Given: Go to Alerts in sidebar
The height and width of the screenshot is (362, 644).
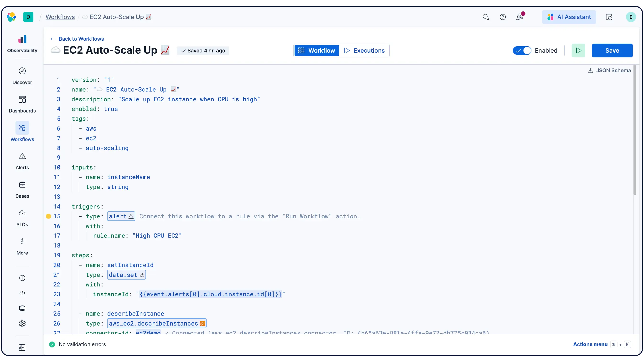Looking at the screenshot, I should (x=22, y=161).
